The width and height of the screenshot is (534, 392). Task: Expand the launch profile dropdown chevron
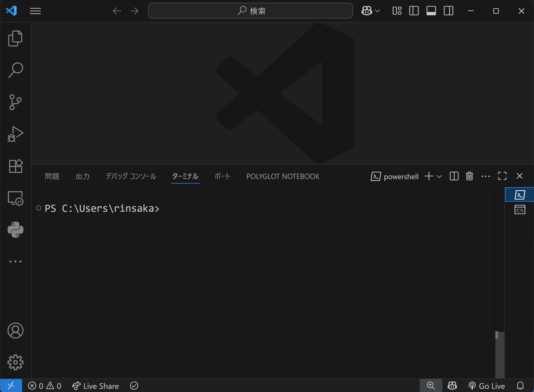[439, 176]
